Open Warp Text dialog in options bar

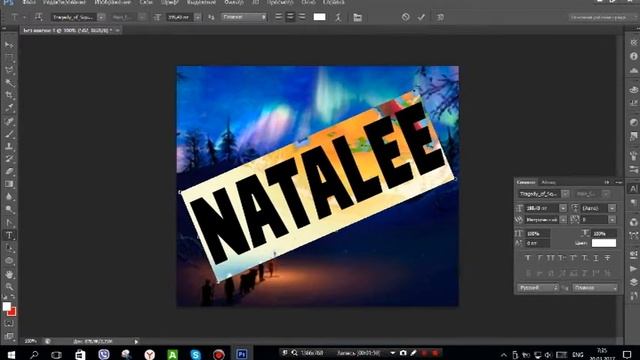pos(338,17)
